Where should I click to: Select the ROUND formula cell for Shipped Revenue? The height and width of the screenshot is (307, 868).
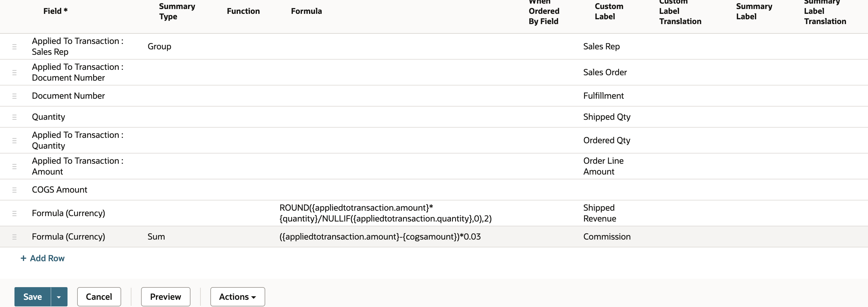coord(385,213)
